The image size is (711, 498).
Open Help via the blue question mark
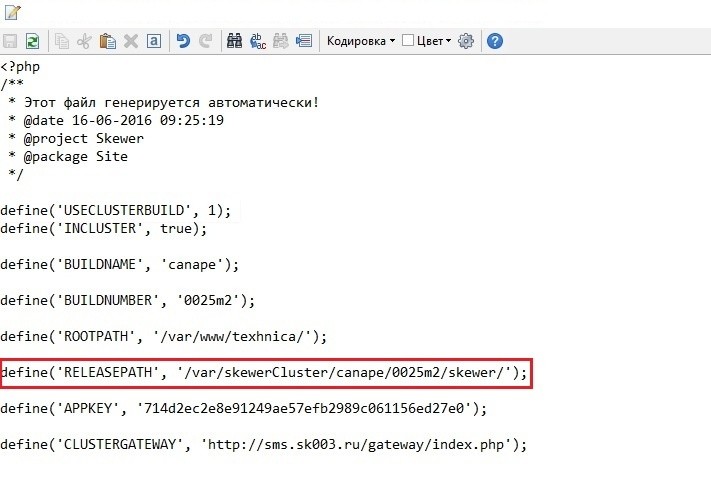click(494, 41)
